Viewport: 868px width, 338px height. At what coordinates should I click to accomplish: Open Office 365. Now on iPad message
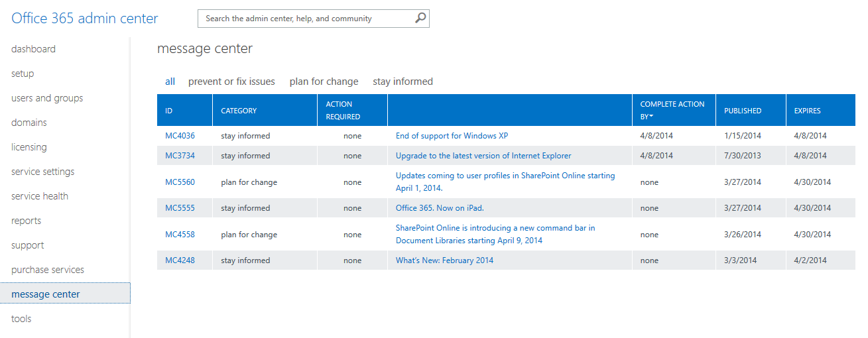coord(440,208)
